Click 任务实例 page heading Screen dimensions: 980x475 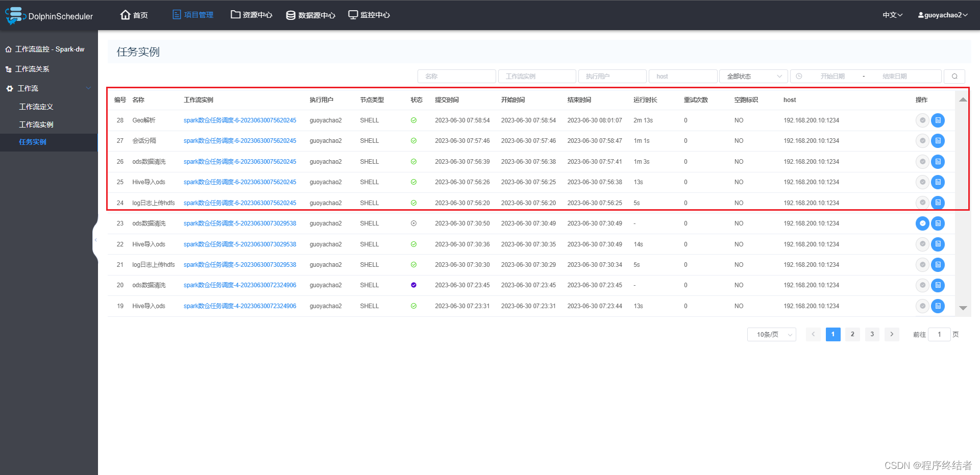coord(138,52)
